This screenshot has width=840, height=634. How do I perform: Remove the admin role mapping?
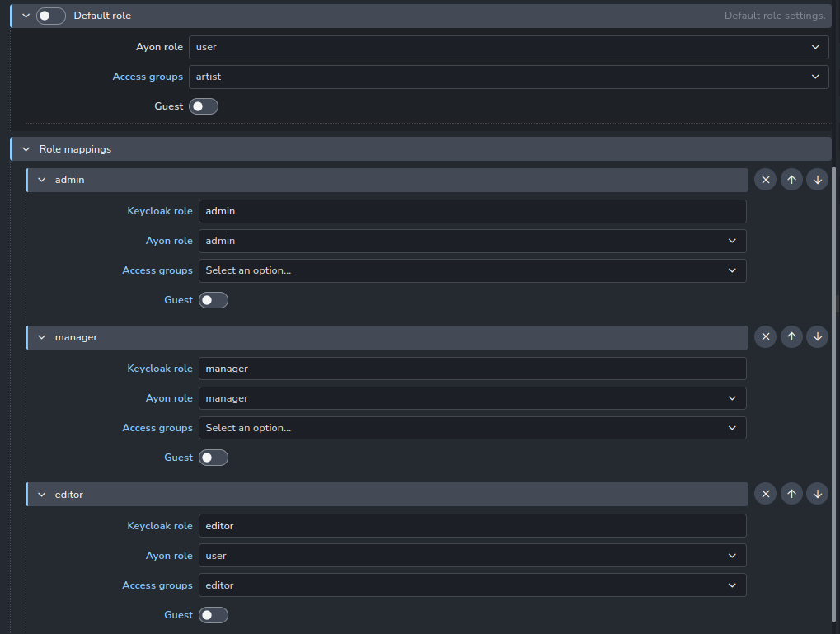tap(765, 179)
